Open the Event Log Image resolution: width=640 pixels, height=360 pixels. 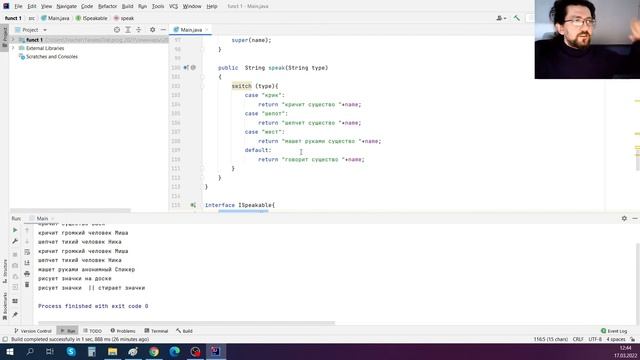(614, 331)
